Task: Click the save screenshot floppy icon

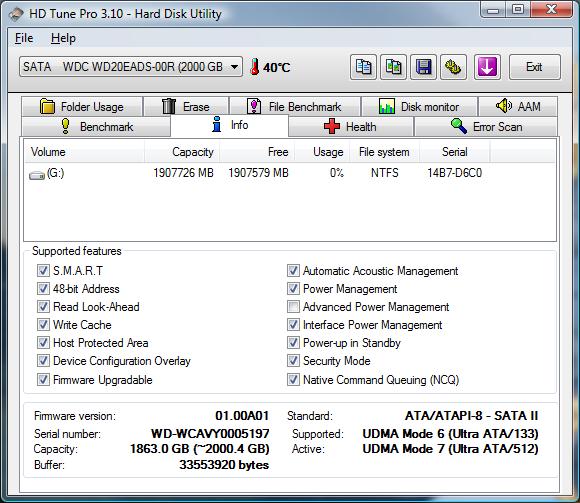Action: pos(424,67)
